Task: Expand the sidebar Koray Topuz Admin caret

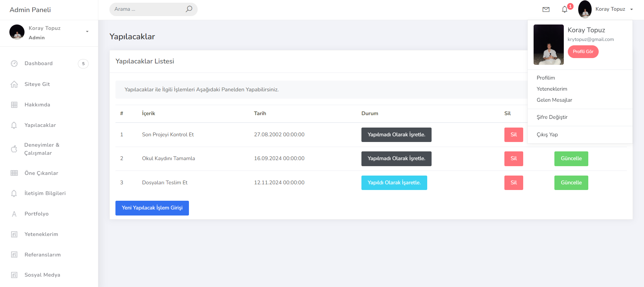Action: click(87, 32)
